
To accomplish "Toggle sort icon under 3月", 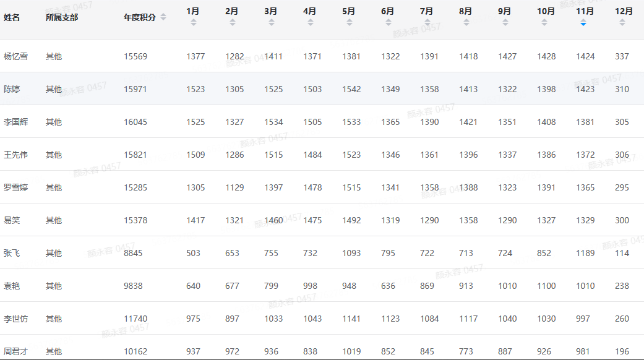I will [x=272, y=23].
